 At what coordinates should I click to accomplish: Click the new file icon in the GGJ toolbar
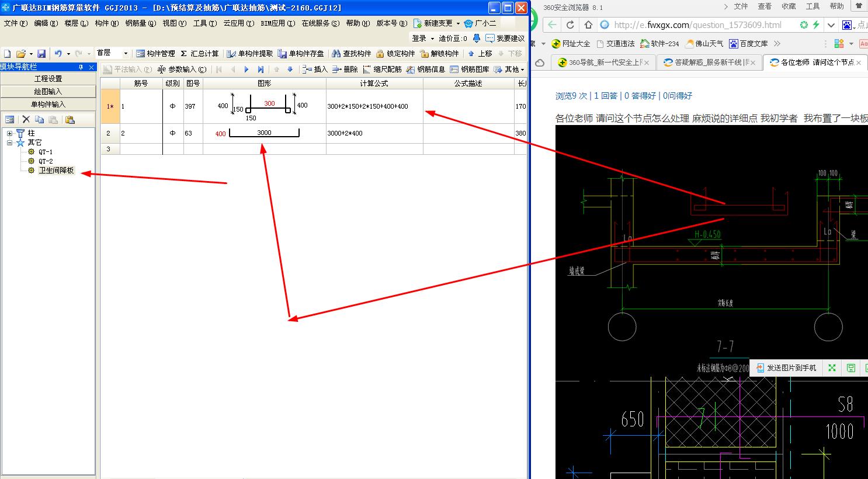tap(8, 53)
